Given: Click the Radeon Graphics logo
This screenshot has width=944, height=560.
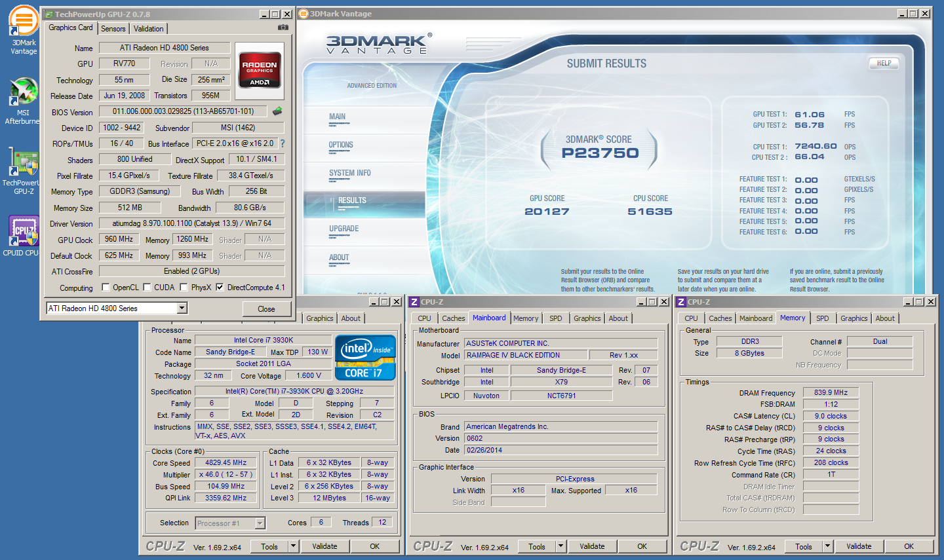Looking at the screenshot, I should click(x=260, y=71).
